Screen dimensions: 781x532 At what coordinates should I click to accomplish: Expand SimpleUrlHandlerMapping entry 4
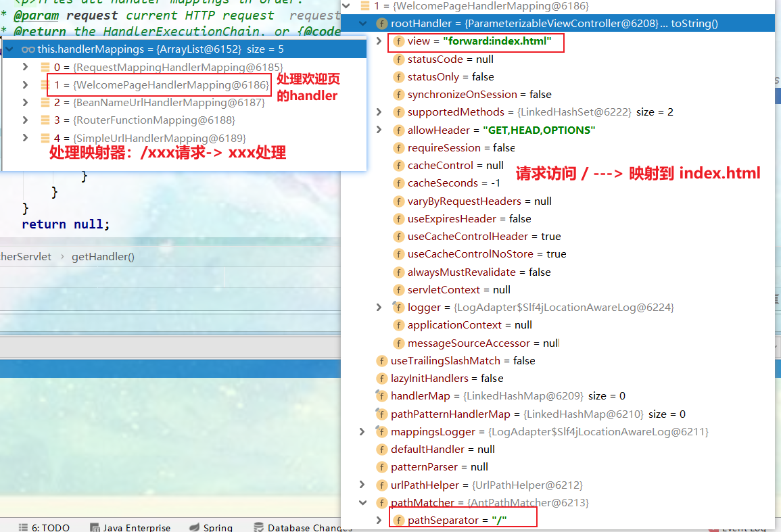pyautogui.click(x=25, y=137)
